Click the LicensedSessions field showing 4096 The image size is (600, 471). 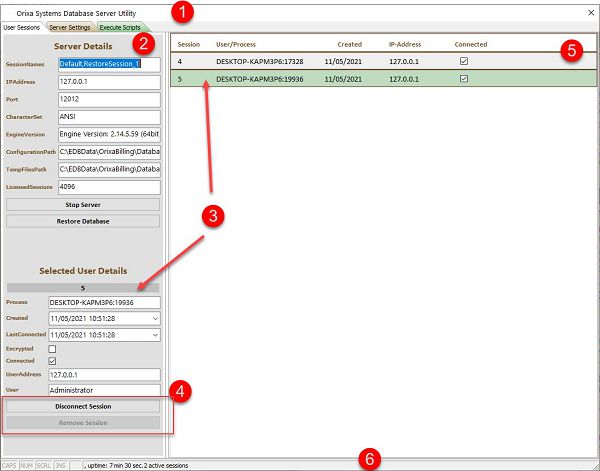tap(109, 187)
